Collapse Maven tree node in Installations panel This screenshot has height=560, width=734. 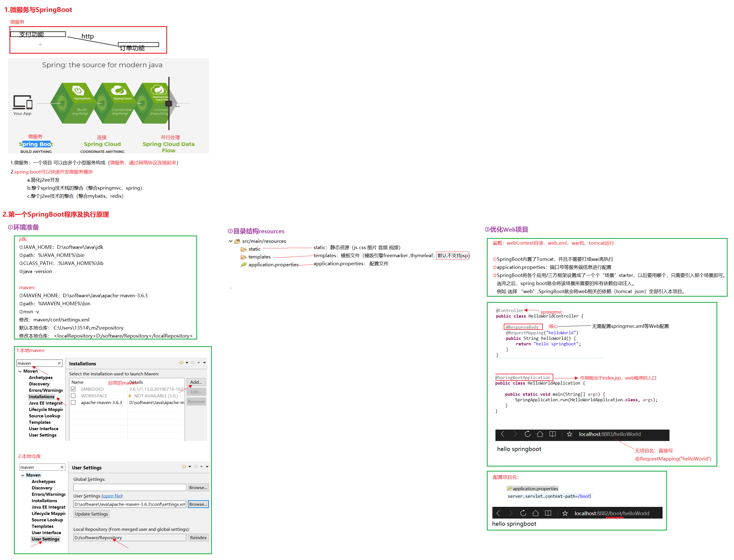click(x=20, y=371)
